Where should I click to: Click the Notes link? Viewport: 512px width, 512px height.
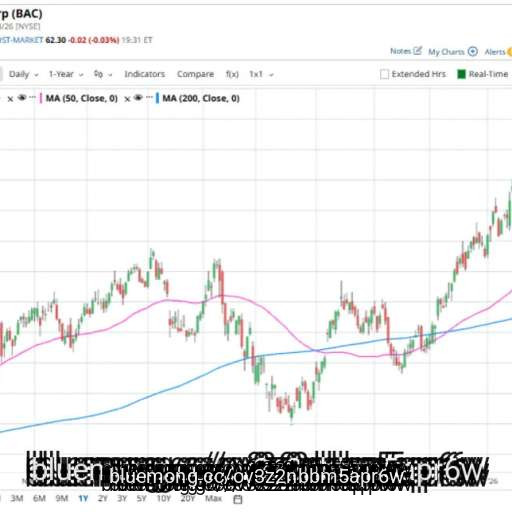tap(401, 51)
